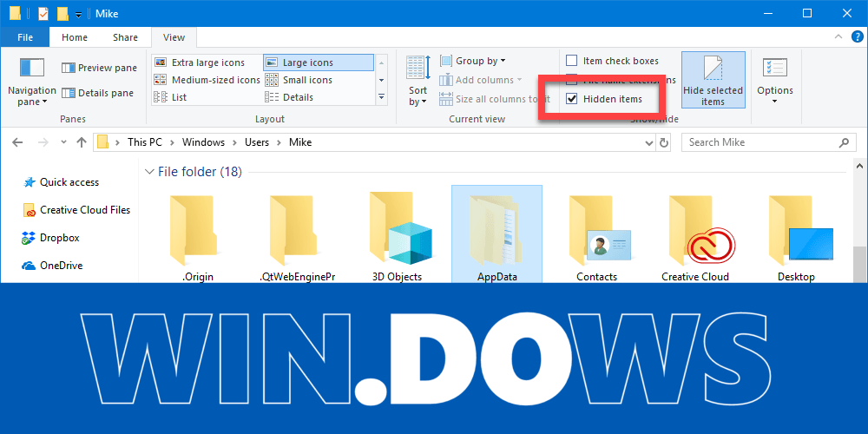The width and height of the screenshot is (868, 434).
Task: Select the View ribbon tab
Action: click(174, 37)
